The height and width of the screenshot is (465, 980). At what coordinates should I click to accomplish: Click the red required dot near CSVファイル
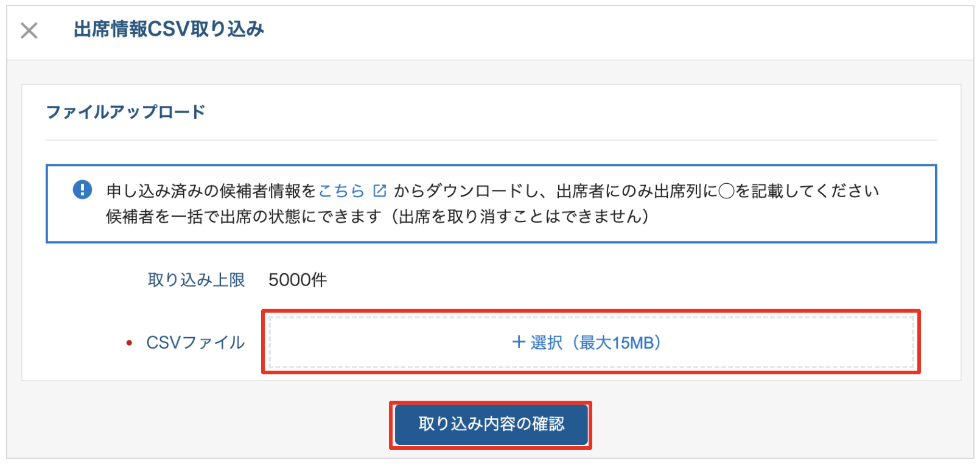coord(129,343)
